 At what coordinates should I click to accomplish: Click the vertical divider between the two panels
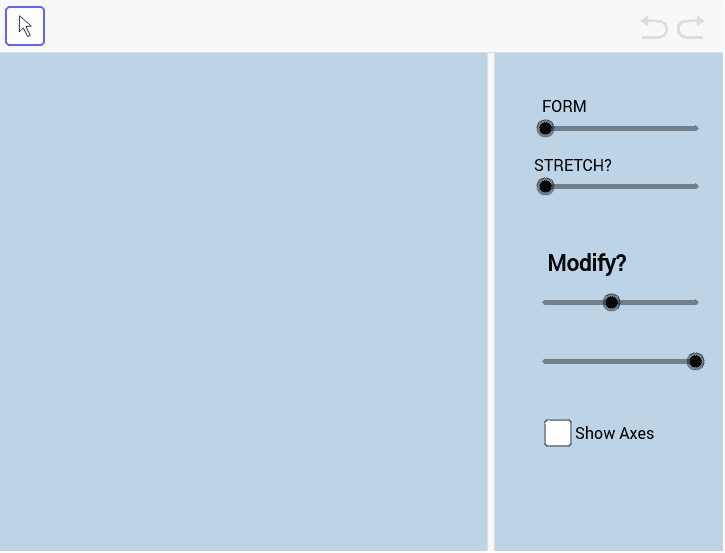491,300
